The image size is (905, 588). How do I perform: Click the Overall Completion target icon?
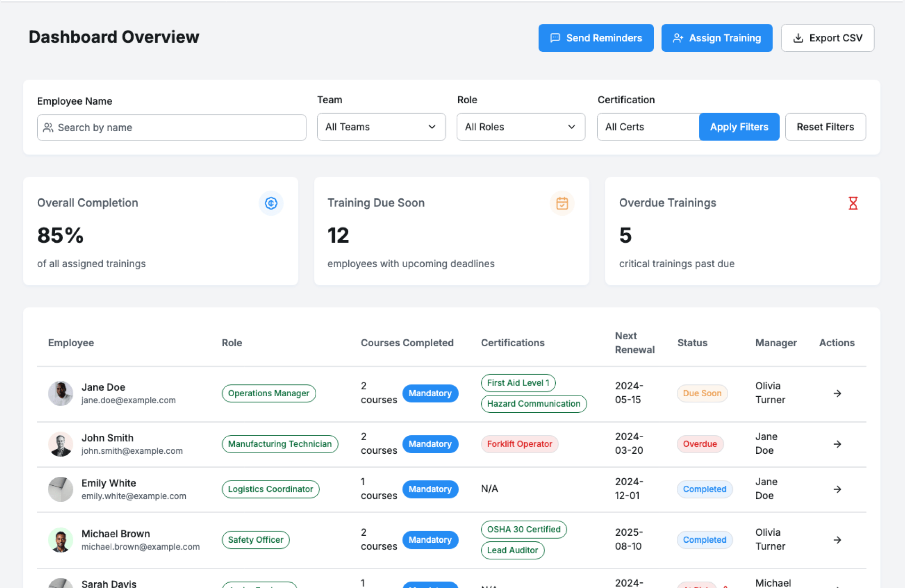click(271, 203)
